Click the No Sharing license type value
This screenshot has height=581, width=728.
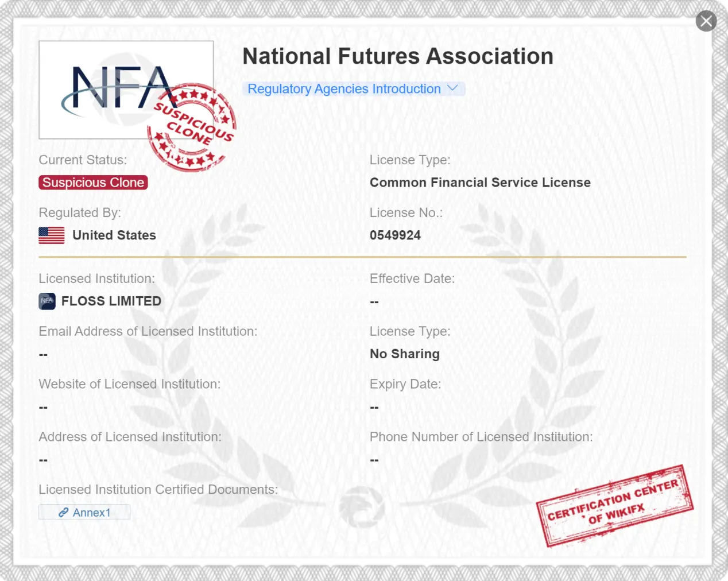click(x=405, y=354)
